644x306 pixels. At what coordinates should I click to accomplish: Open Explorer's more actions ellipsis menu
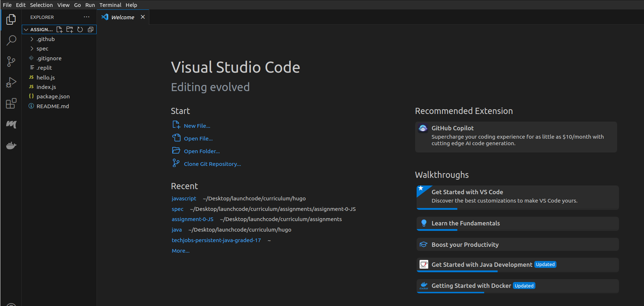[x=86, y=17]
